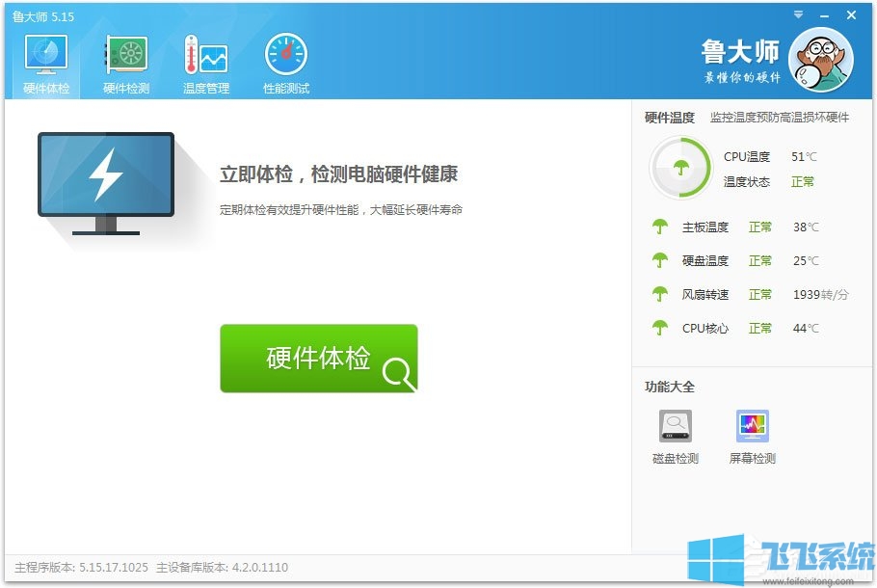Click 正常 status next to 硬盘温度

click(x=760, y=261)
